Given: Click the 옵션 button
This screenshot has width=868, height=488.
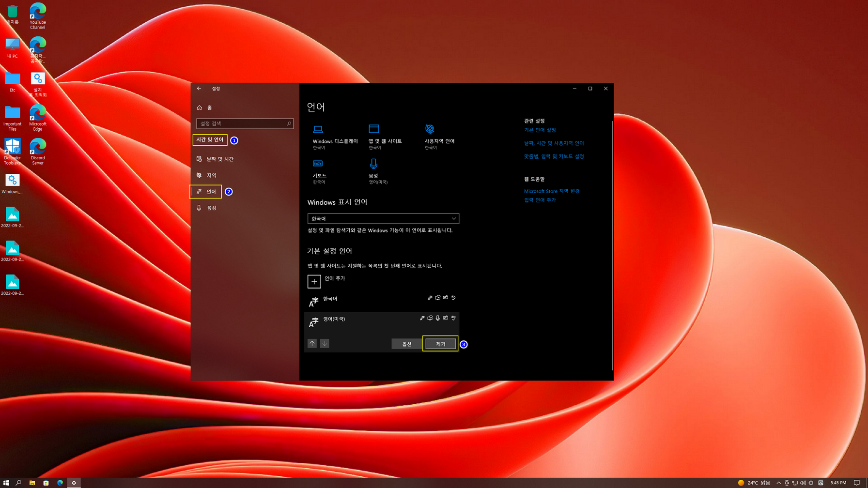Looking at the screenshot, I should tap(406, 344).
